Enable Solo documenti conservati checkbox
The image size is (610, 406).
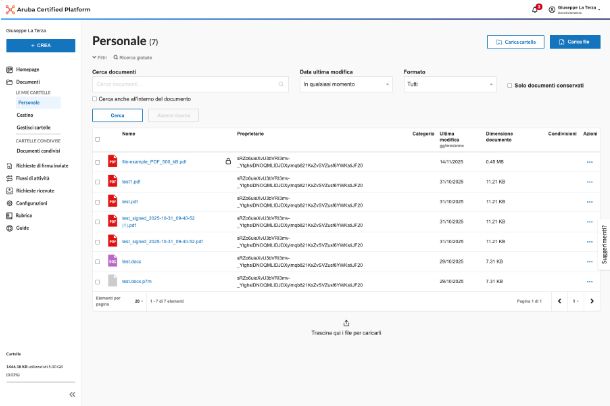[x=510, y=86]
